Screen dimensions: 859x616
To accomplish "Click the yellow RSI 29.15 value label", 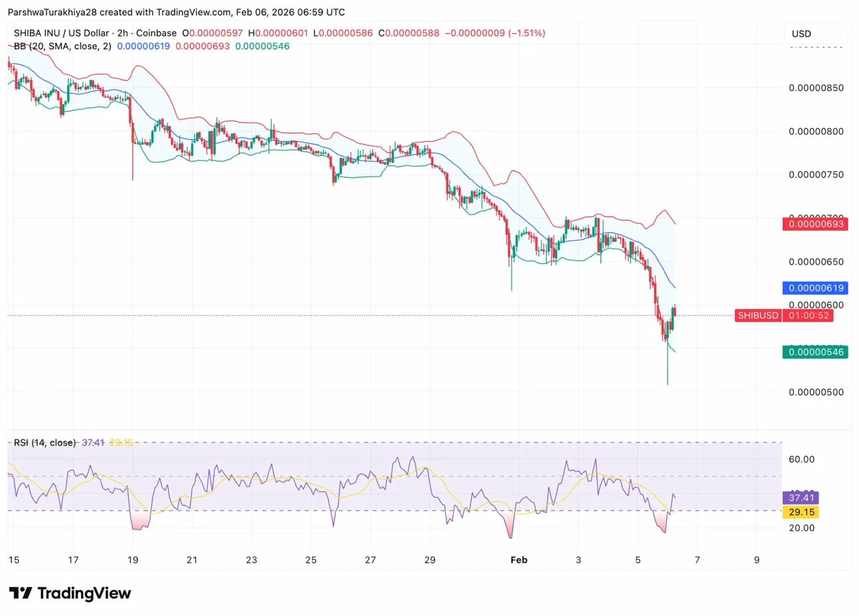I will tap(801, 512).
